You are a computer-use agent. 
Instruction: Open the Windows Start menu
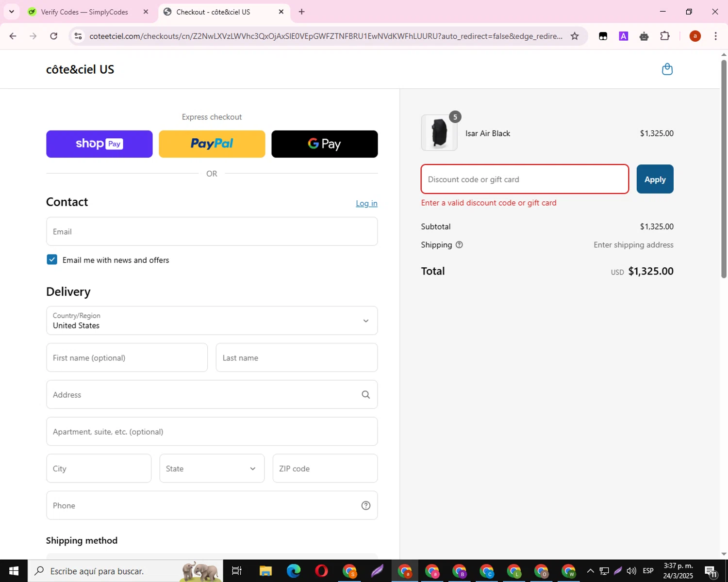click(x=14, y=571)
